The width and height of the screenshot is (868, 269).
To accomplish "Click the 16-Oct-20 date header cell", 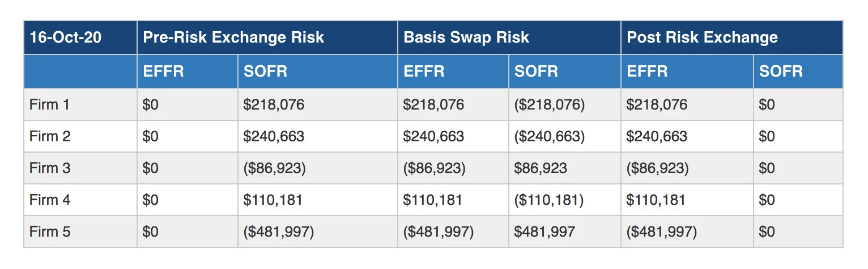I will tap(66, 38).
